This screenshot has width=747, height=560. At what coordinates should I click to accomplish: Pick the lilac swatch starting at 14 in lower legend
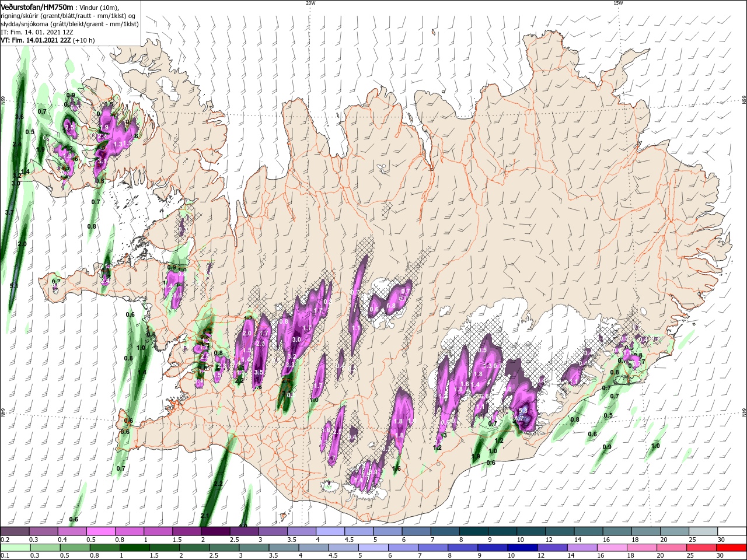tap(582, 548)
